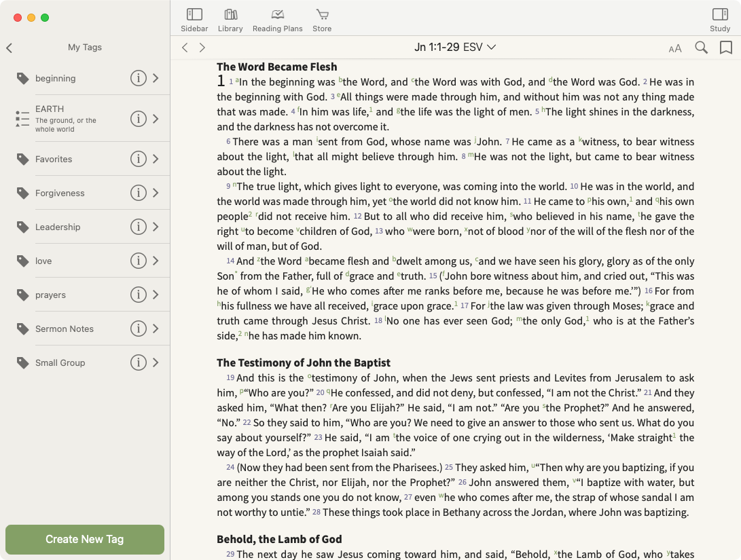Image resolution: width=741 pixels, height=560 pixels.
Task: Click verse number 6
Action: point(228,141)
